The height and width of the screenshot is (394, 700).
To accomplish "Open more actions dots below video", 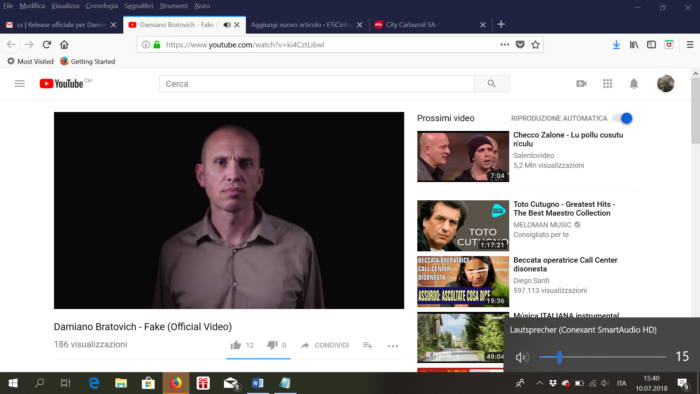I will point(393,346).
